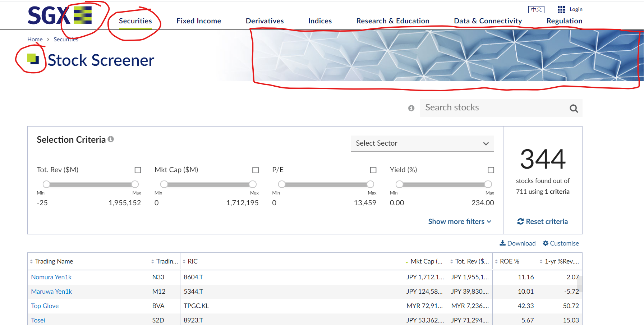Grab the P/E maximum slider handle
Image resolution: width=644 pixels, height=325 pixels.
tap(371, 184)
